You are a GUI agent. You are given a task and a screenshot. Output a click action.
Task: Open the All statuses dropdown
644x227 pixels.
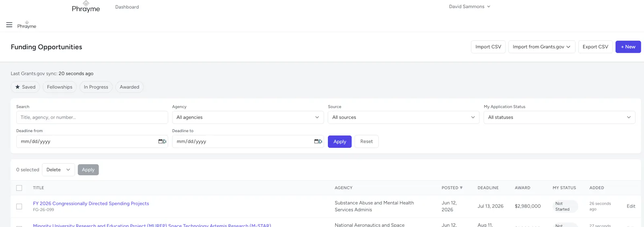click(559, 118)
